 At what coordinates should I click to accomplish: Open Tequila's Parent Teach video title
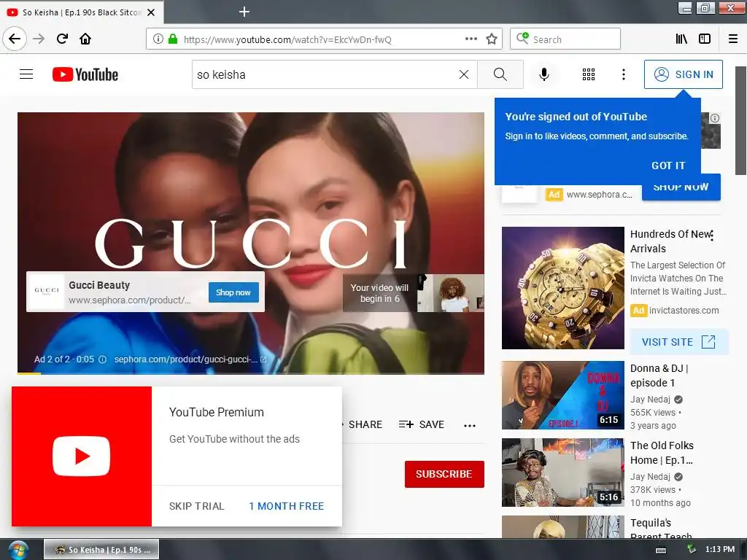(x=661, y=528)
